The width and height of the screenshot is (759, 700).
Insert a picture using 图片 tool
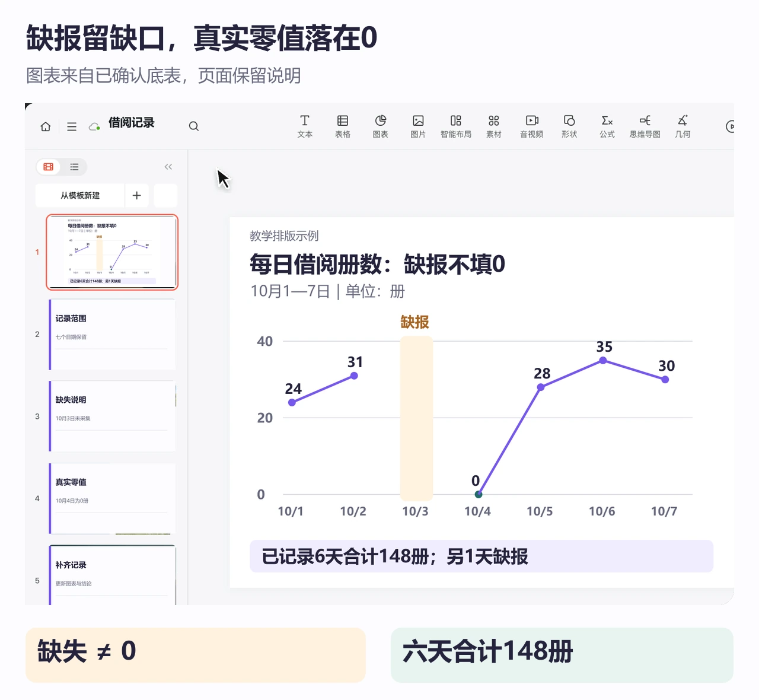coord(418,126)
